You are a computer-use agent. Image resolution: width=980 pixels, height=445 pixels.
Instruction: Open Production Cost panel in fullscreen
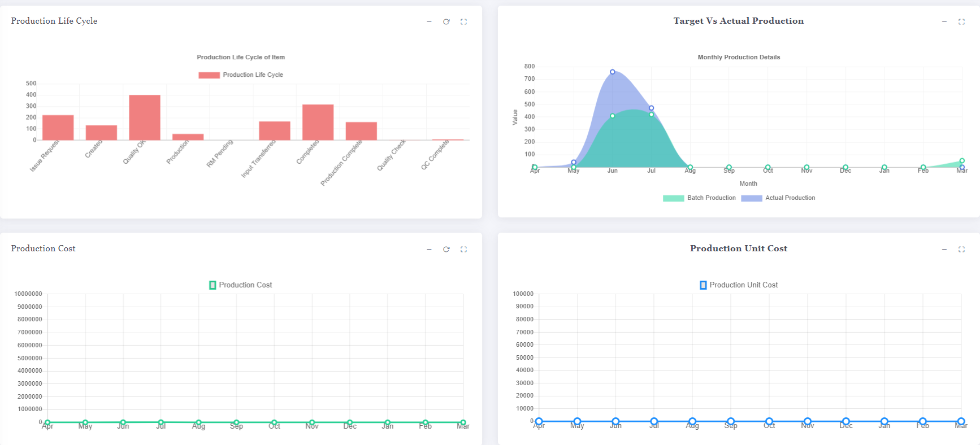click(463, 250)
